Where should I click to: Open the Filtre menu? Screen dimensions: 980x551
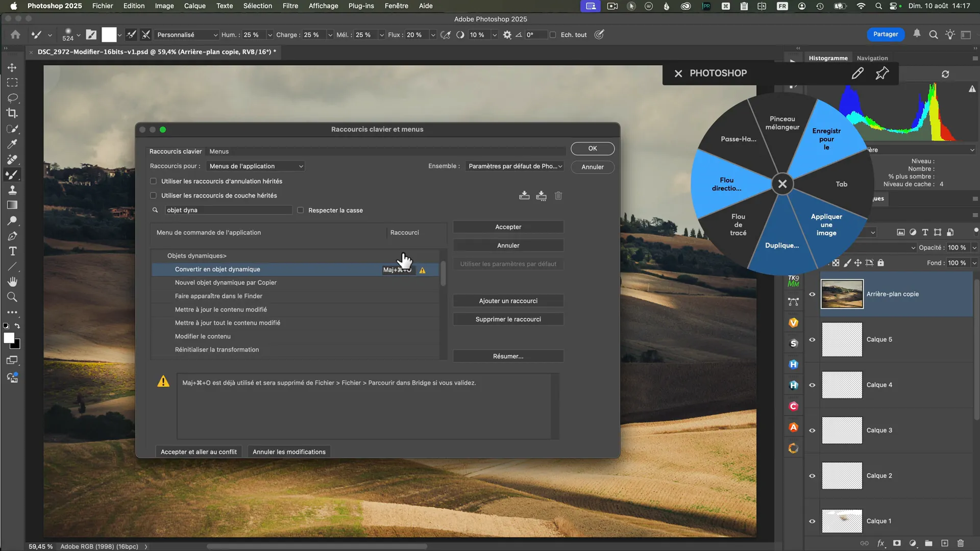[x=290, y=6]
